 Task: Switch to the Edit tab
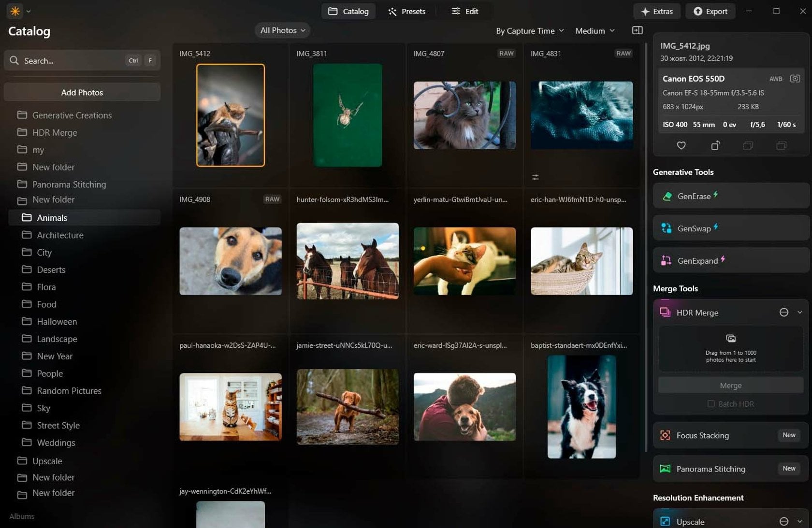click(465, 11)
